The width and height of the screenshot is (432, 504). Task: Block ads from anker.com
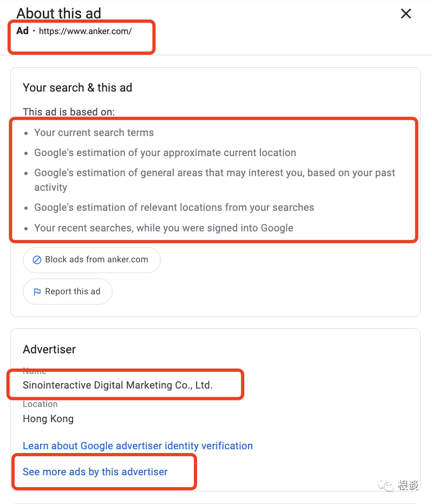pyautogui.click(x=91, y=260)
